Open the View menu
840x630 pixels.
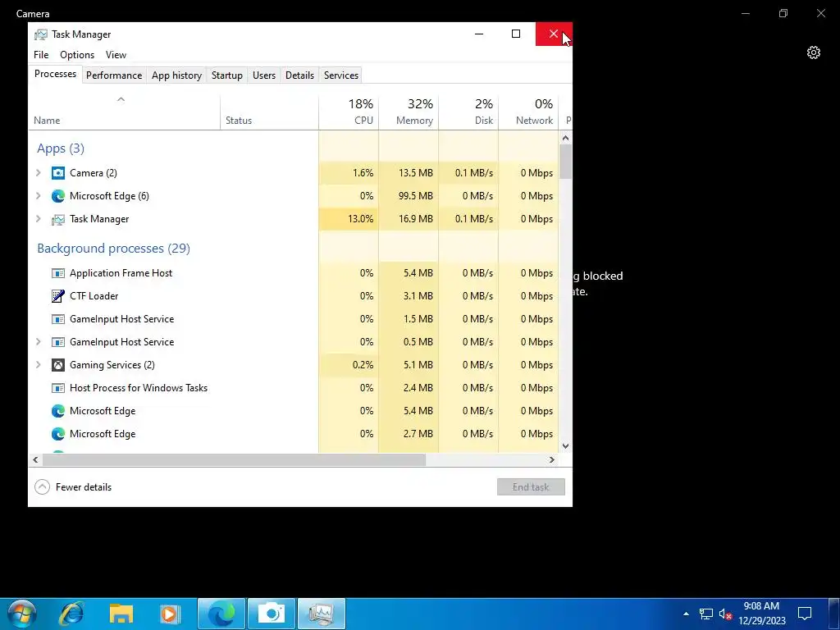[x=116, y=55]
